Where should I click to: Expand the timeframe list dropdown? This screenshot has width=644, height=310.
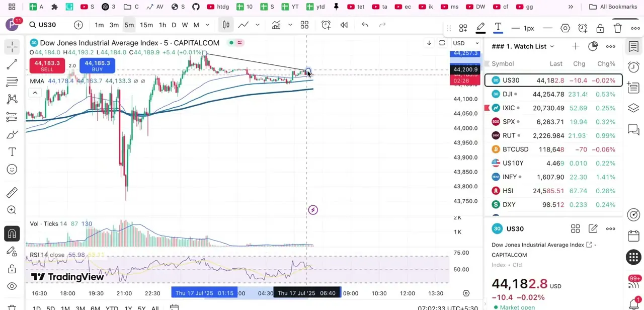[207, 25]
